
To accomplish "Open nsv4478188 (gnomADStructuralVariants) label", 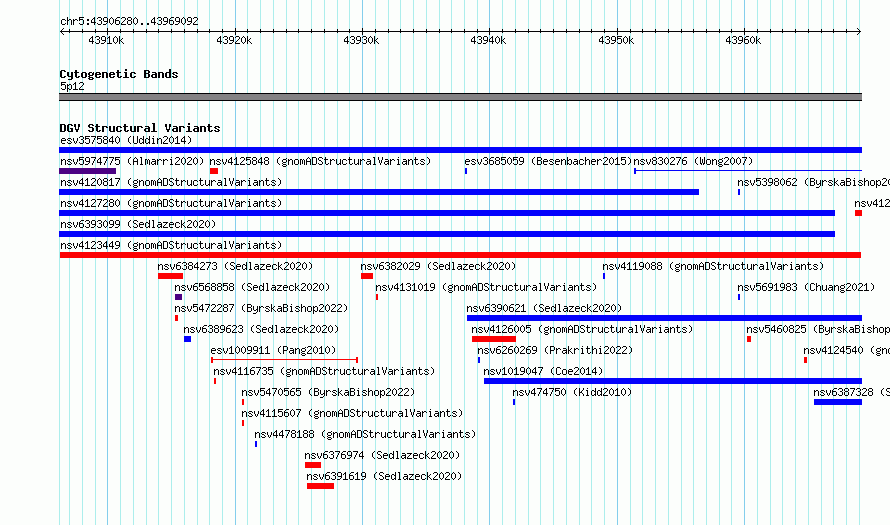I will tap(365, 434).
